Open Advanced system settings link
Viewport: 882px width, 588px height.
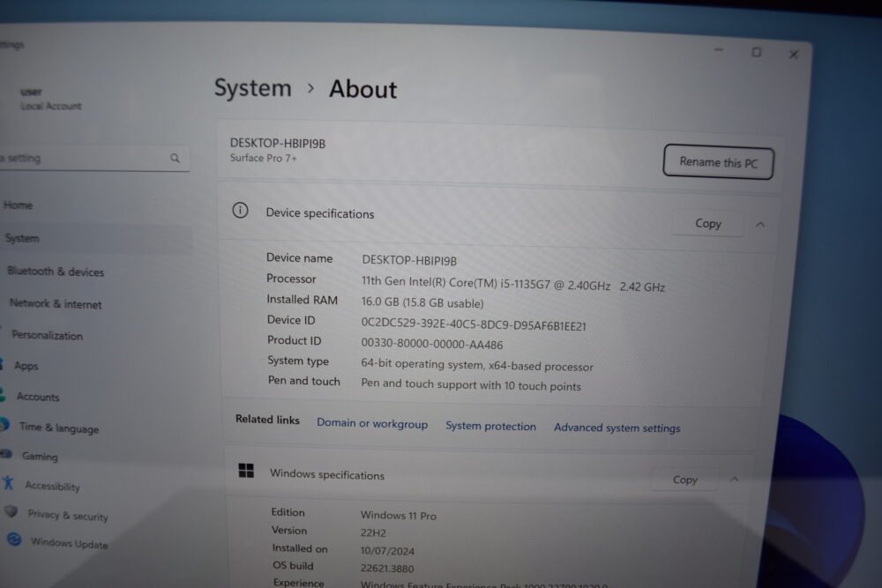[617, 428]
